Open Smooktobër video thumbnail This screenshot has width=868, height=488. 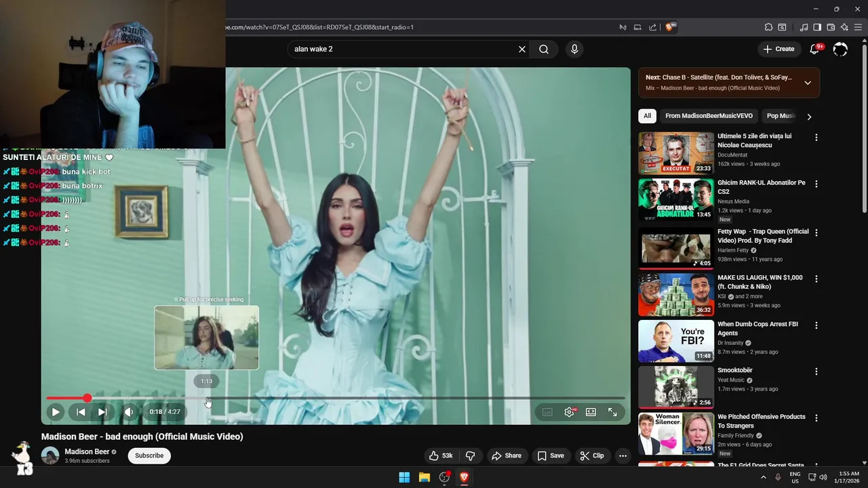coord(676,387)
